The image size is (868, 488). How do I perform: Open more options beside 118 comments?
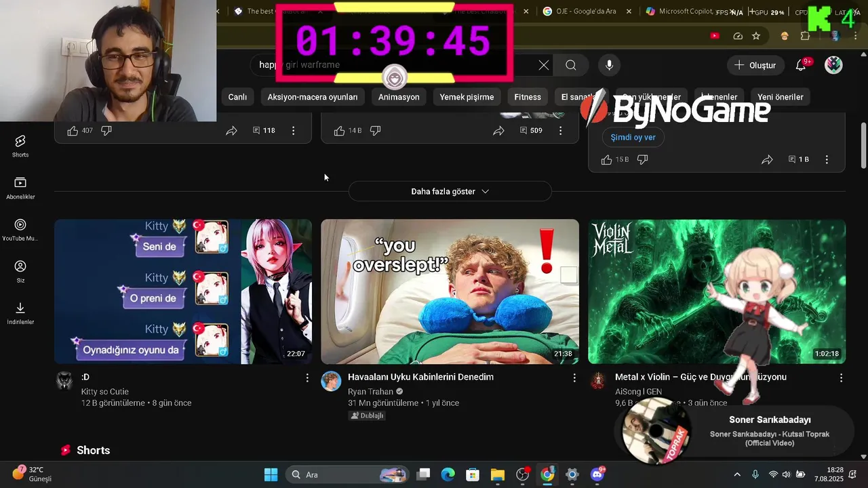coord(293,131)
